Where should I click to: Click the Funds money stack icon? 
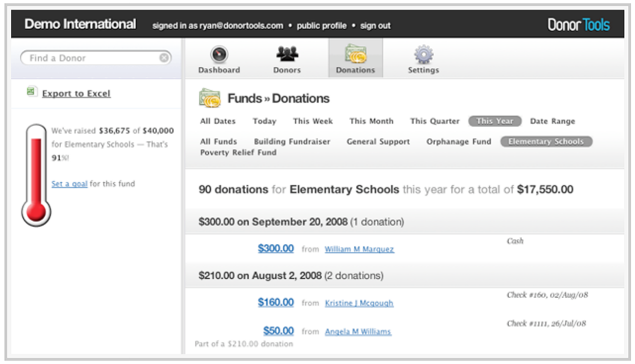(x=209, y=98)
